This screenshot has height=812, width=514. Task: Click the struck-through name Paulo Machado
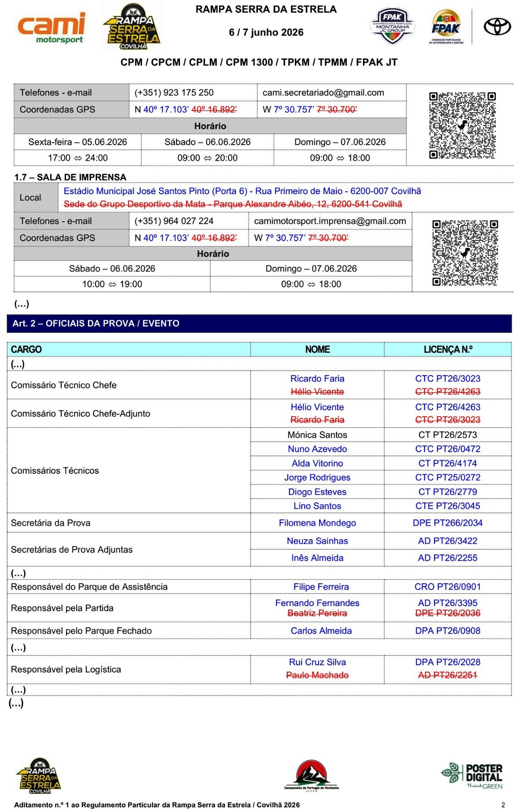point(317,675)
